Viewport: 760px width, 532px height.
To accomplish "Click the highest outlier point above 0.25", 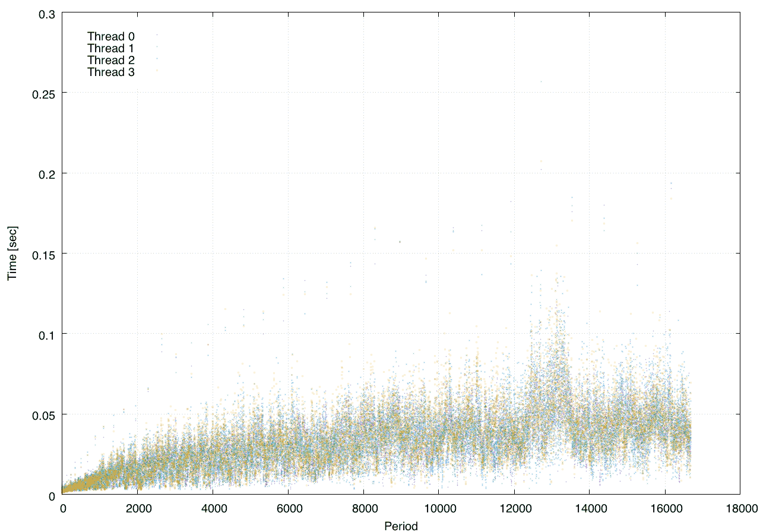I will (541, 82).
